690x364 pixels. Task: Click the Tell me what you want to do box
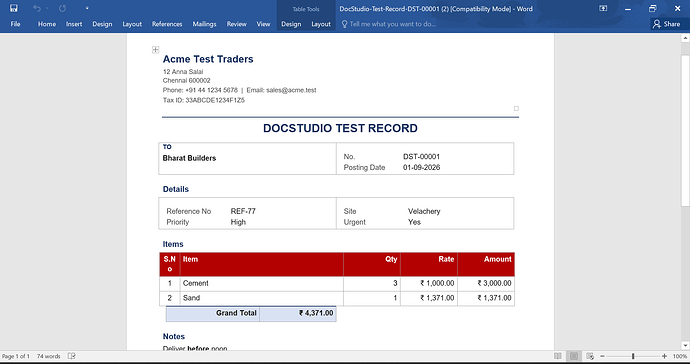click(x=389, y=24)
